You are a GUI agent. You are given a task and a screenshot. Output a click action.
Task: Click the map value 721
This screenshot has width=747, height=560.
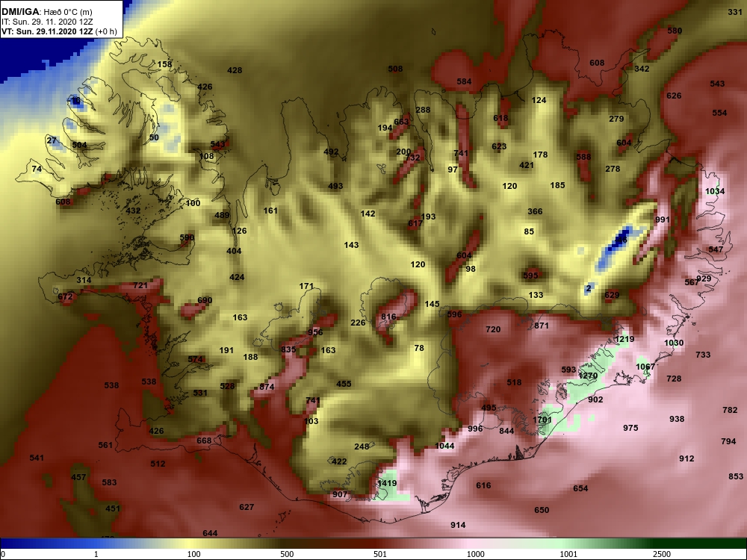pyautogui.click(x=140, y=286)
